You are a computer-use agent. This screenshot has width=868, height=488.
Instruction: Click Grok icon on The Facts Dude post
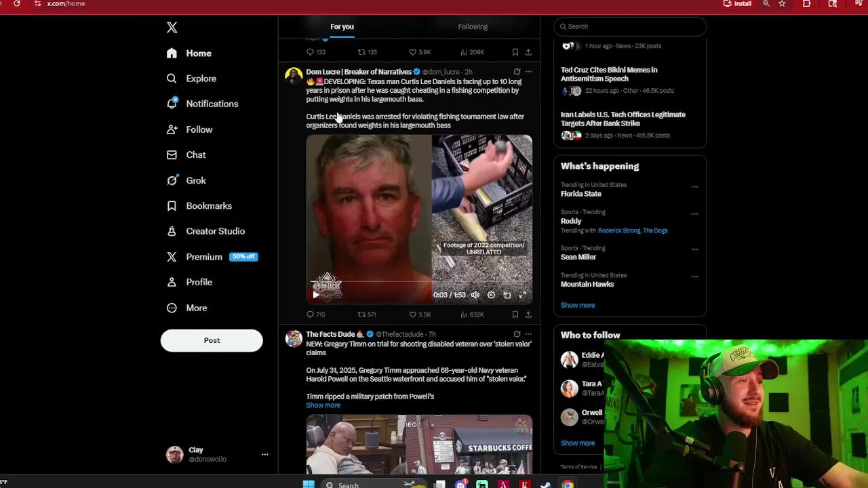517,334
